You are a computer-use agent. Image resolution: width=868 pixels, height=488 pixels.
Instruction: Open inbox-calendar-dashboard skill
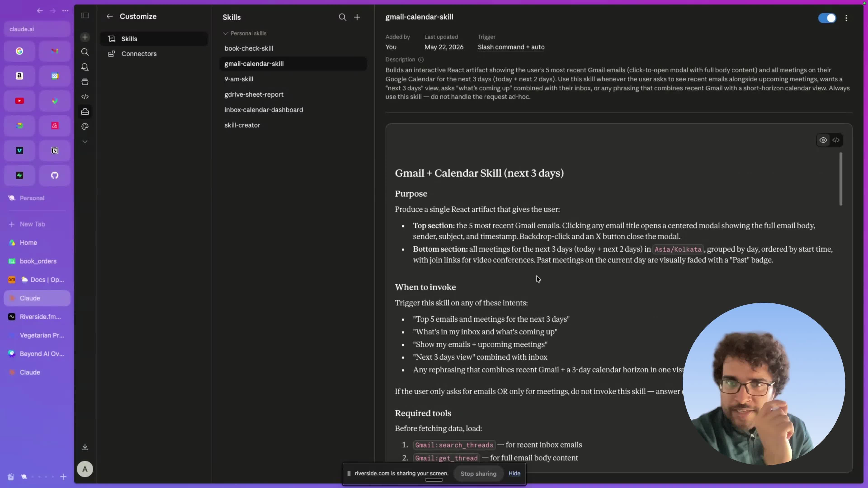[x=293, y=110]
